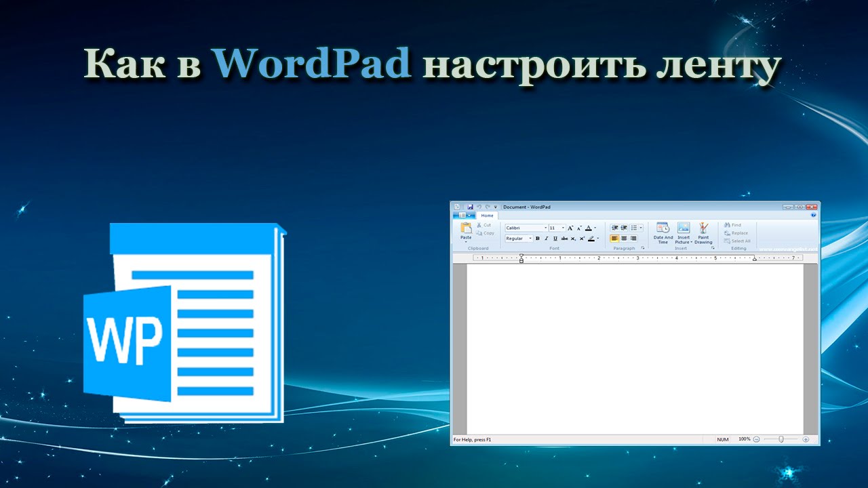Image resolution: width=868 pixels, height=488 pixels.
Task: Open the highlight color dropdown arrow
Action: [x=598, y=239]
